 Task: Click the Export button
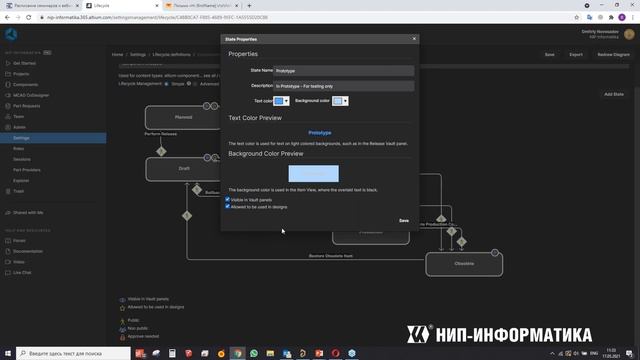click(576, 54)
